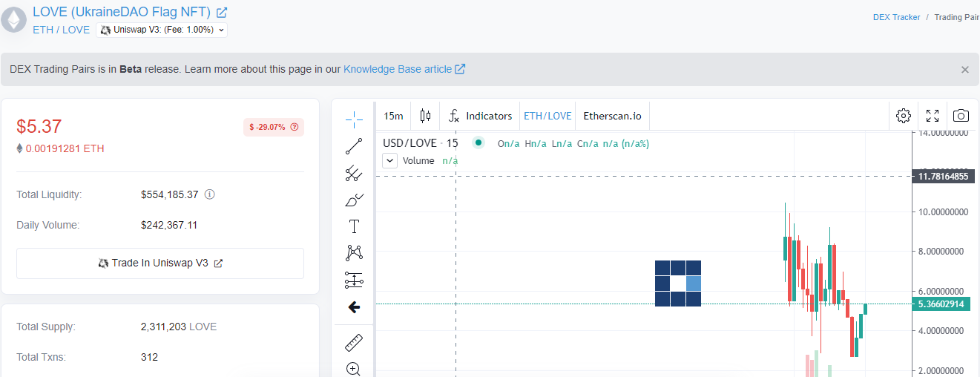Click the 11.78164855 crosshair price label
Viewport: 980px width, 377px height.
click(x=942, y=176)
